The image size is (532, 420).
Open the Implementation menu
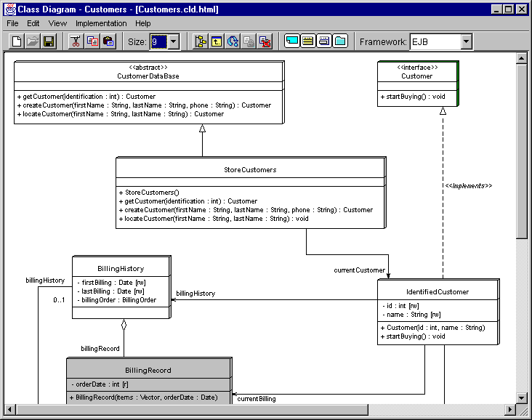click(101, 23)
